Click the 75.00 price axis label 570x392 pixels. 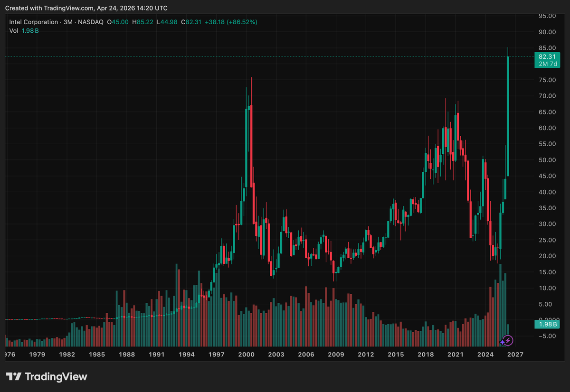[x=547, y=80]
